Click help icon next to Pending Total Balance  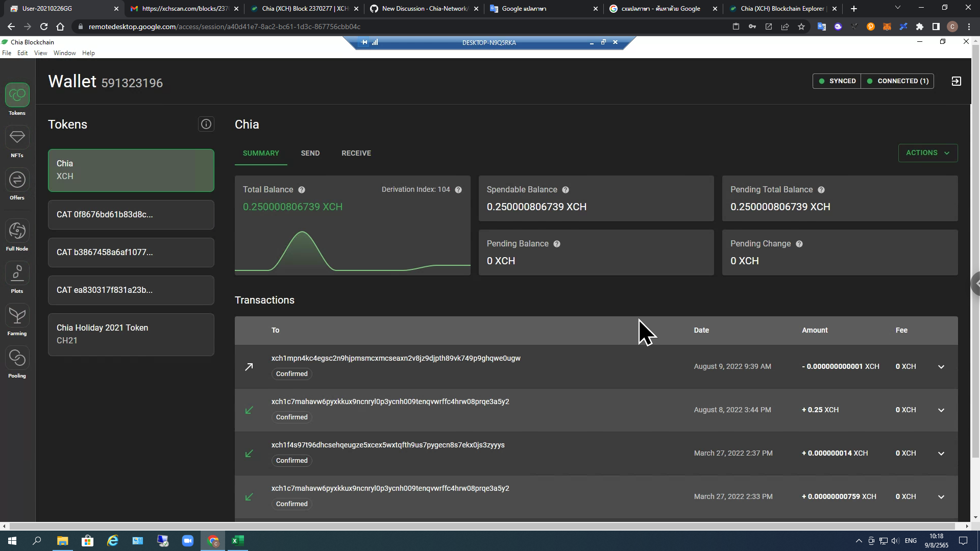tap(821, 190)
